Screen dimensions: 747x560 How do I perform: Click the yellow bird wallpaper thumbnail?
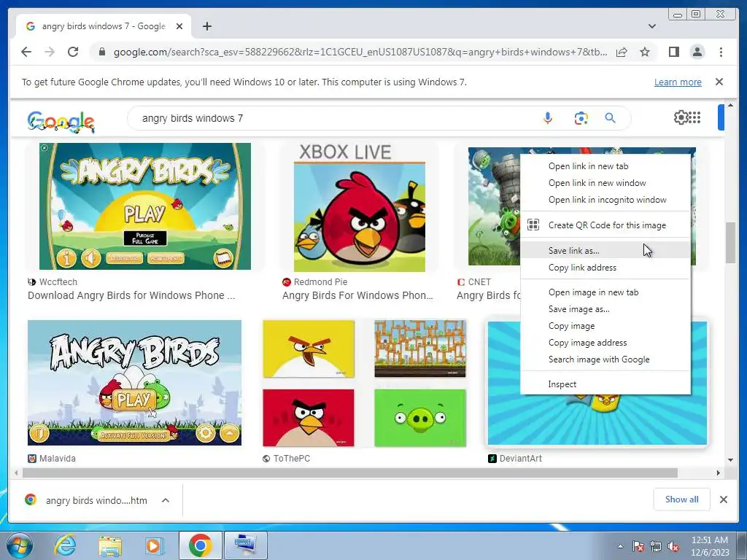[x=309, y=349]
